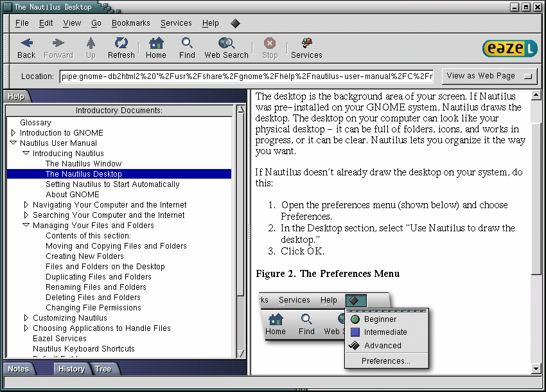
Task: Switch to the Tree sidebar tab
Action: (103, 369)
